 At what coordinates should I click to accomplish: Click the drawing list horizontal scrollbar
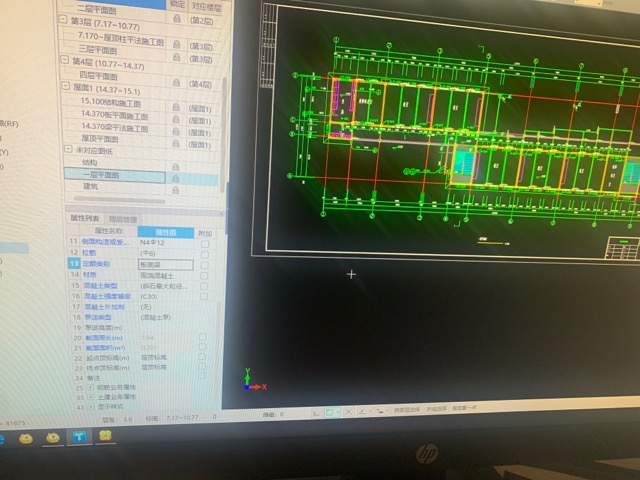coord(119,200)
